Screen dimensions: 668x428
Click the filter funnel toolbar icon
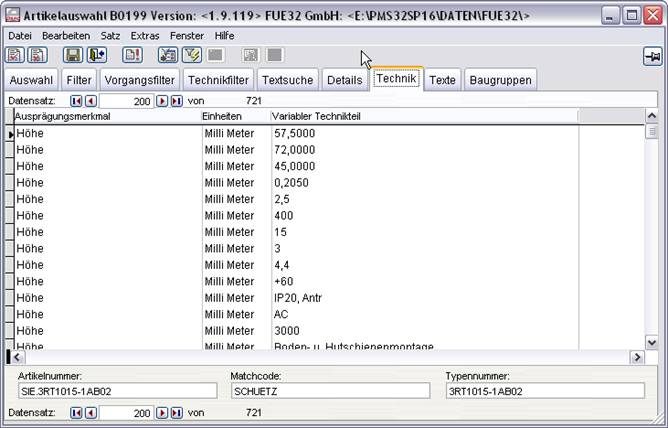click(x=192, y=55)
